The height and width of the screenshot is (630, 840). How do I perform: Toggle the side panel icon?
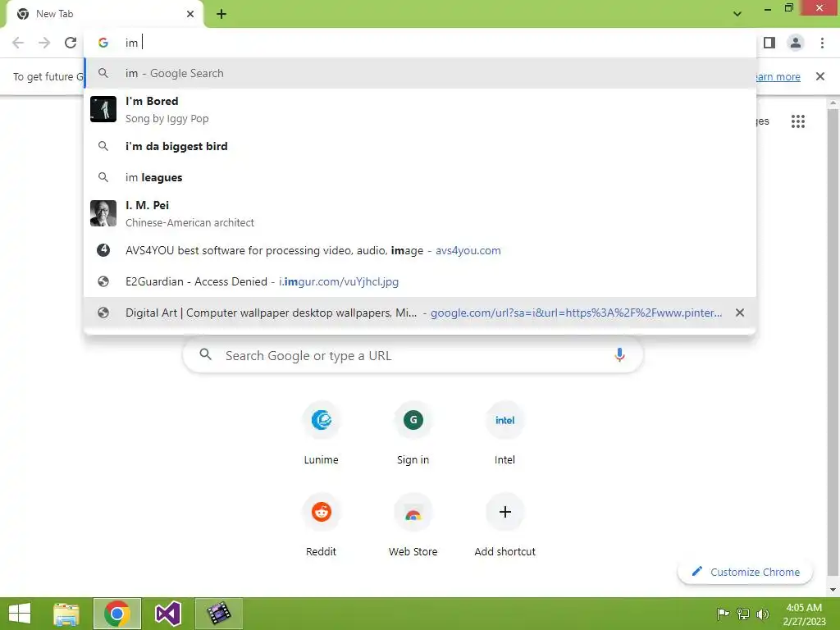coord(769,43)
